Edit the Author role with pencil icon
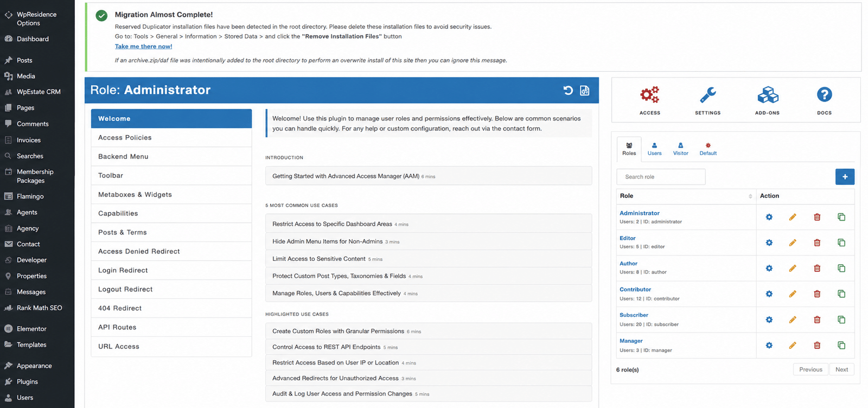 point(793,268)
